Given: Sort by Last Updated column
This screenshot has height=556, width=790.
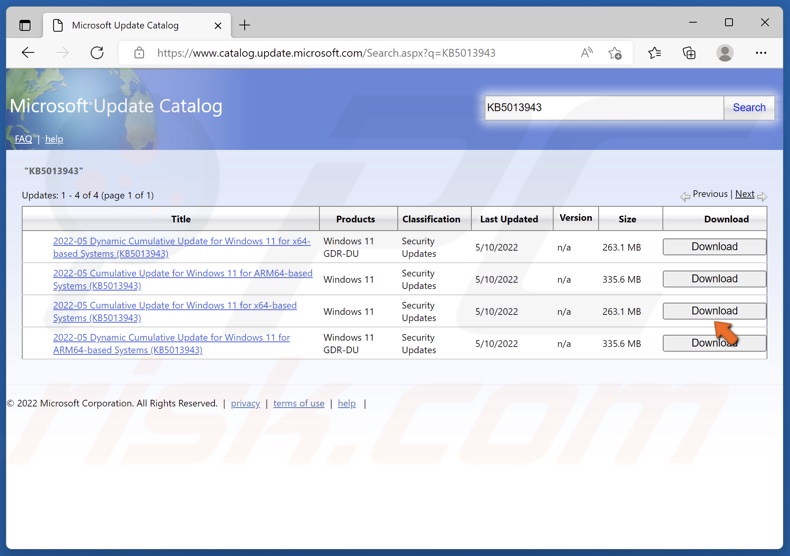Looking at the screenshot, I should click(x=512, y=219).
